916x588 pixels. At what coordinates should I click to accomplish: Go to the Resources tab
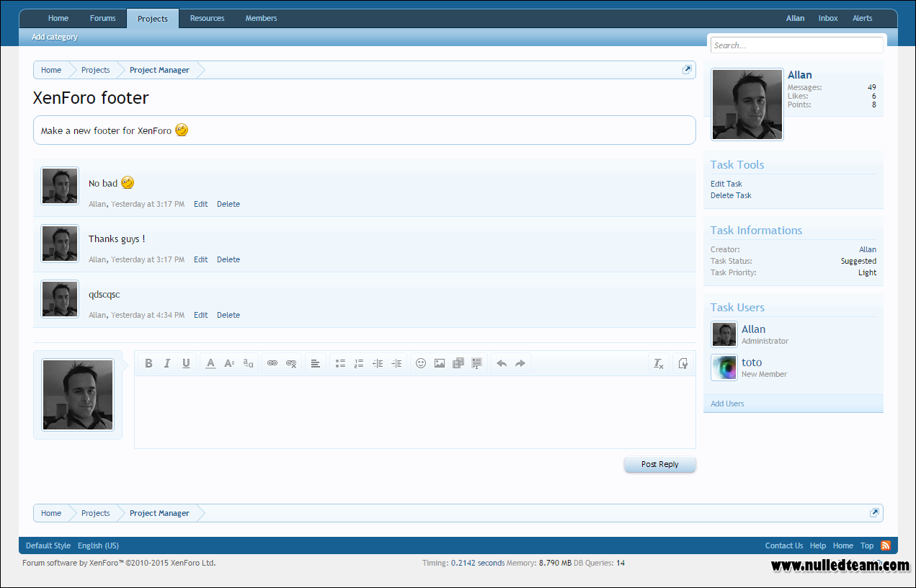coord(208,19)
